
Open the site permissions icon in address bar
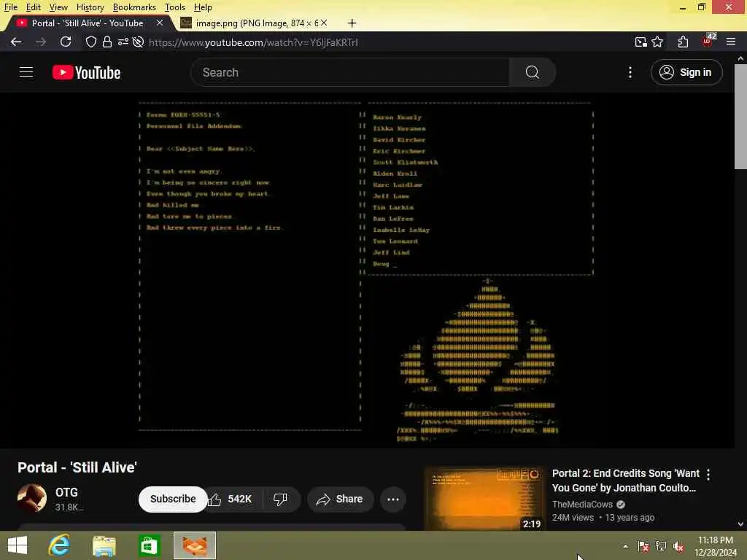[123, 42]
